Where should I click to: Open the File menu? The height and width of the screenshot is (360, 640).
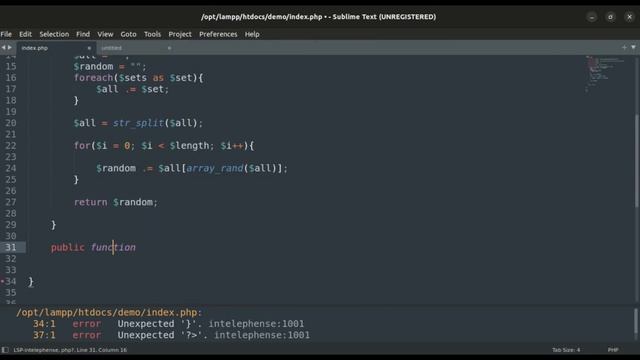pos(6,34)
